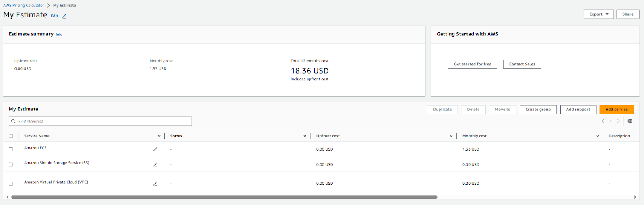Open AWS Pricing Calculator breadcrumb link
The width and height of the screenshot is (644, 205).
point(24,6)
